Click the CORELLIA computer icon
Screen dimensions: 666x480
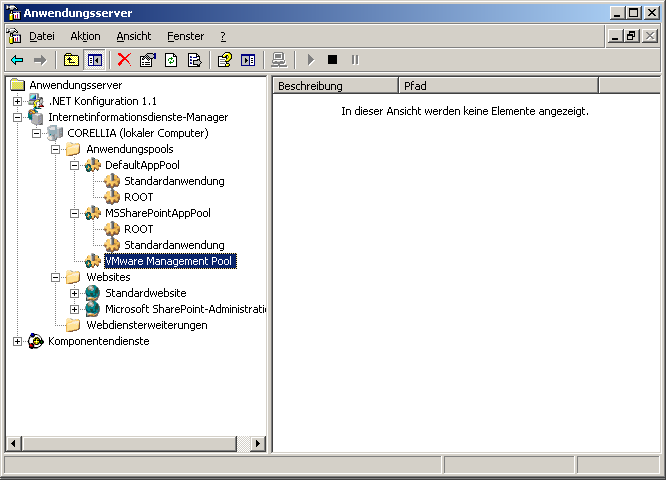pos(55,133)
